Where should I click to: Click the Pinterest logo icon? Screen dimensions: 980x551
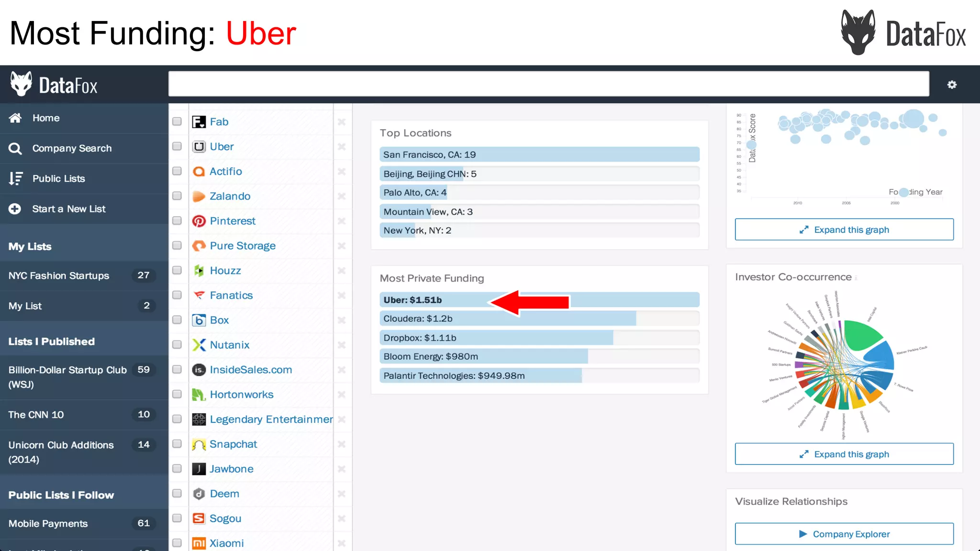click(199, 221)
